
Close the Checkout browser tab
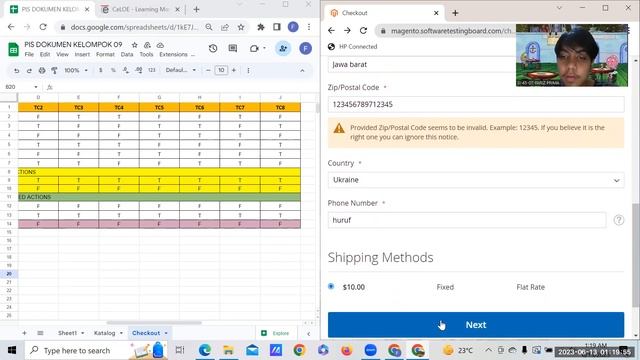(436, 13)
